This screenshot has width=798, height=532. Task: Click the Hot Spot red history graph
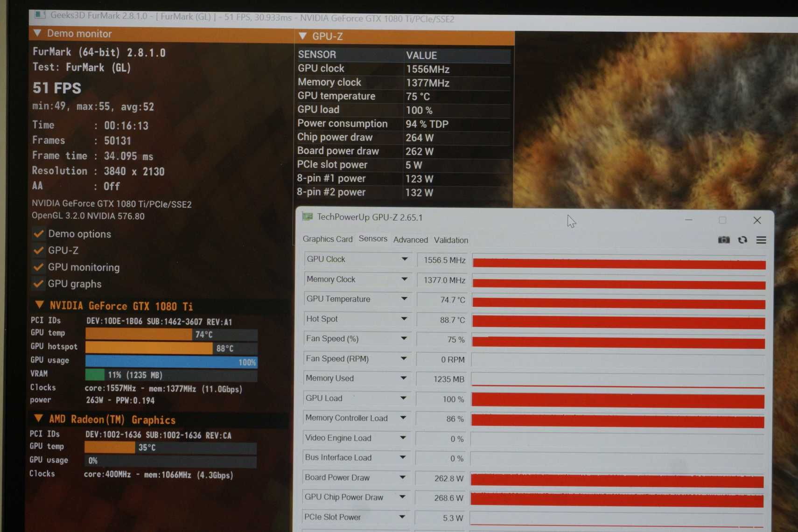click(618, 322)
